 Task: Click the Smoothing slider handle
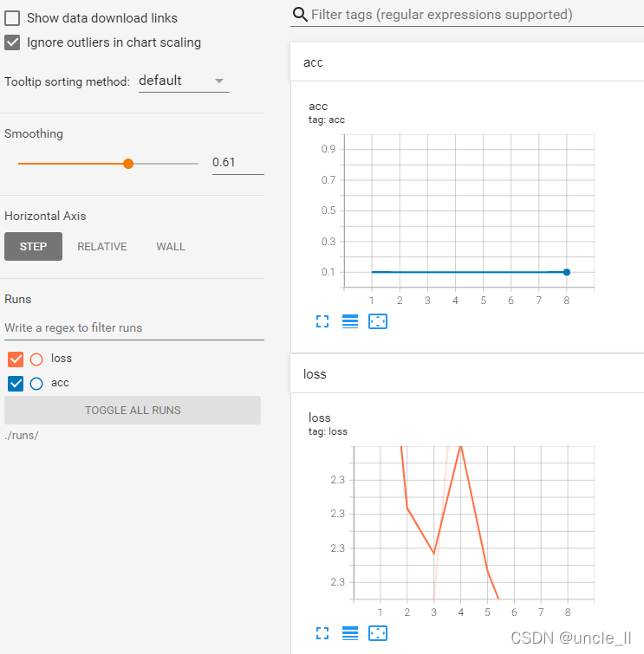click(x=128, y=164)
